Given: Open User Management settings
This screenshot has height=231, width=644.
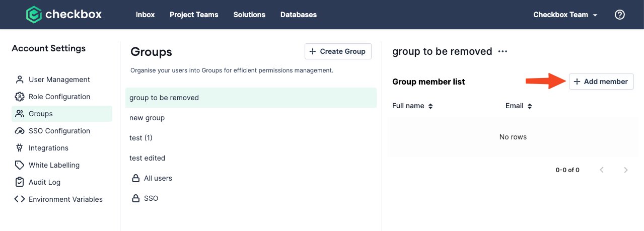Looking at the screenshot, I should (62, 80).
